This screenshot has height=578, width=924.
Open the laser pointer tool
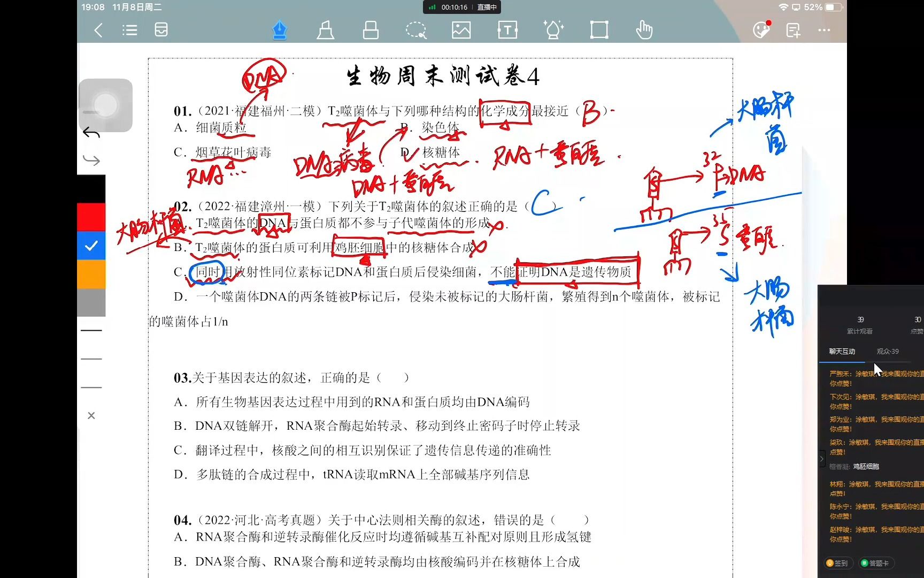pyautogui.click(x=553, y=30)
